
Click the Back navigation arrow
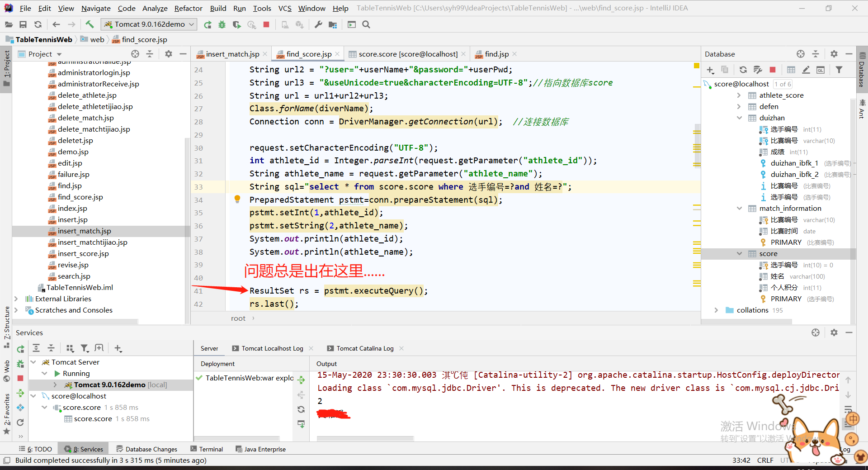coord(56,24)
